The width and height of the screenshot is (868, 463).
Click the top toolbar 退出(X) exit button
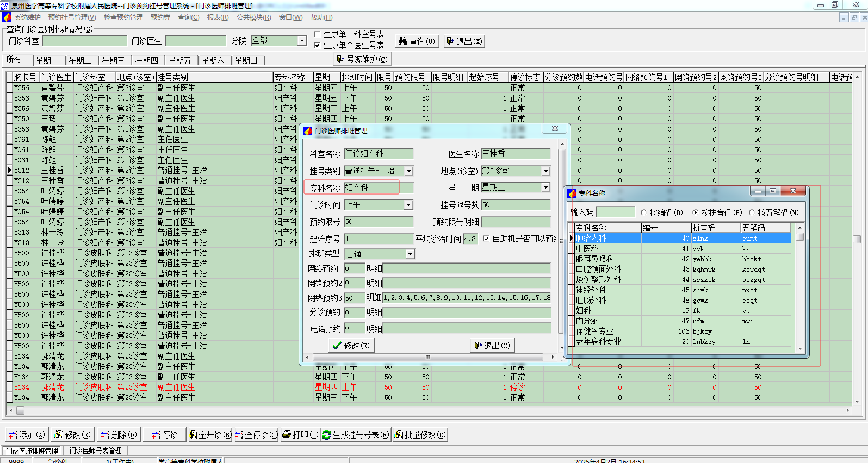pos(464,41)
